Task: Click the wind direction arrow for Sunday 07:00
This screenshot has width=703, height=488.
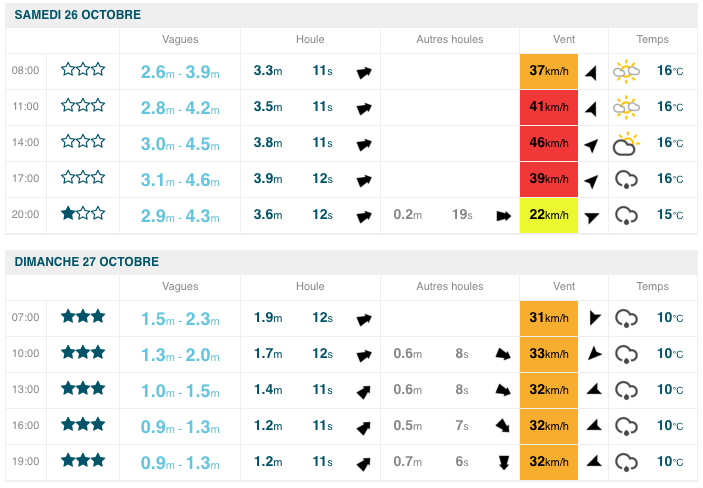Action: (x=594, y=318)
